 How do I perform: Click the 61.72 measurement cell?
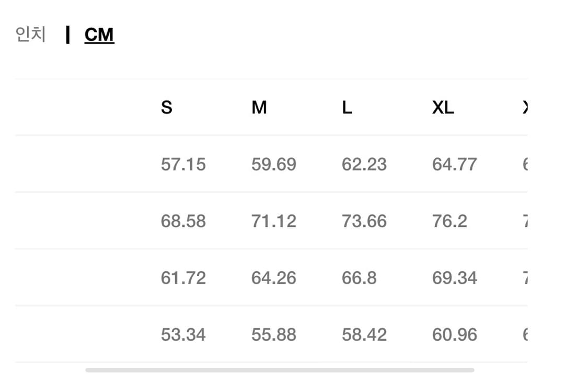pos(183,277)
